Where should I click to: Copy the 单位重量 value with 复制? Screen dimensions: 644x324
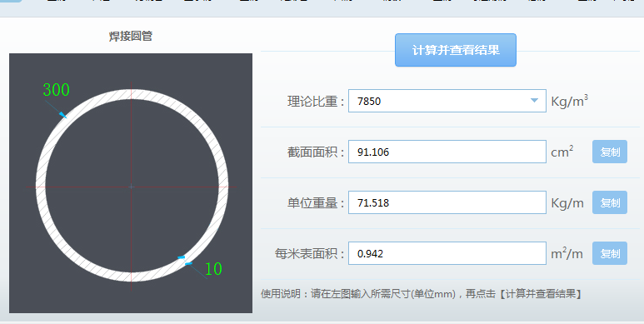(x=610, y=202)
